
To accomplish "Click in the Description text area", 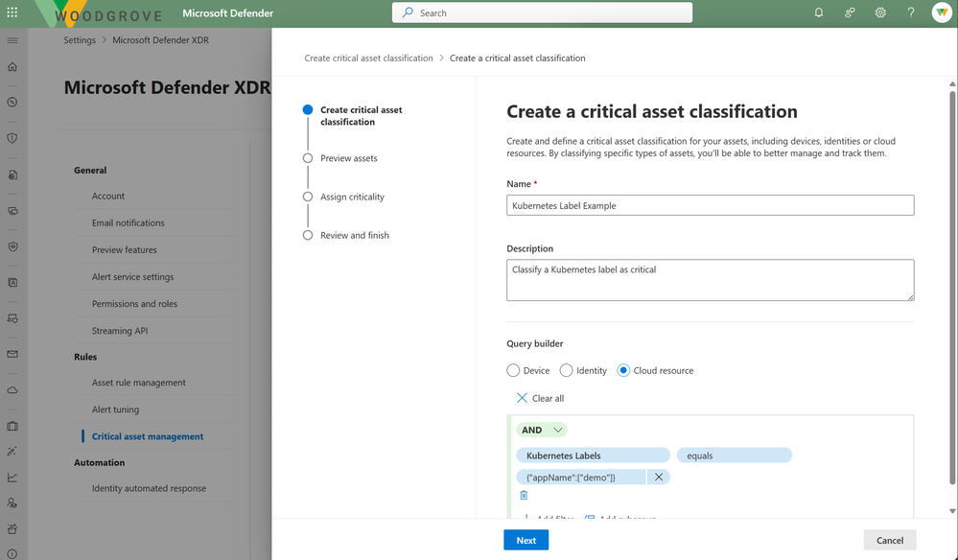I will [x=710, y=280].
